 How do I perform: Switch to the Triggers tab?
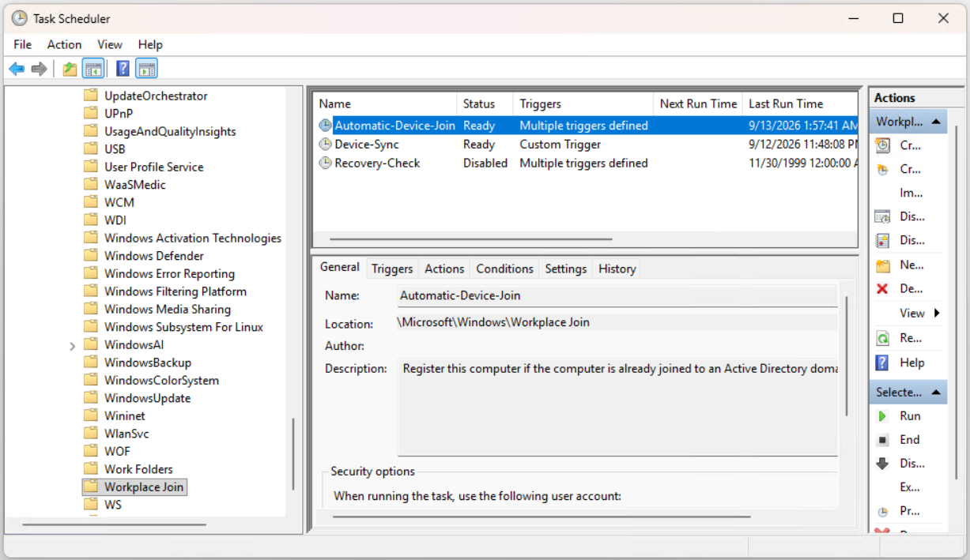click(392, 269)
